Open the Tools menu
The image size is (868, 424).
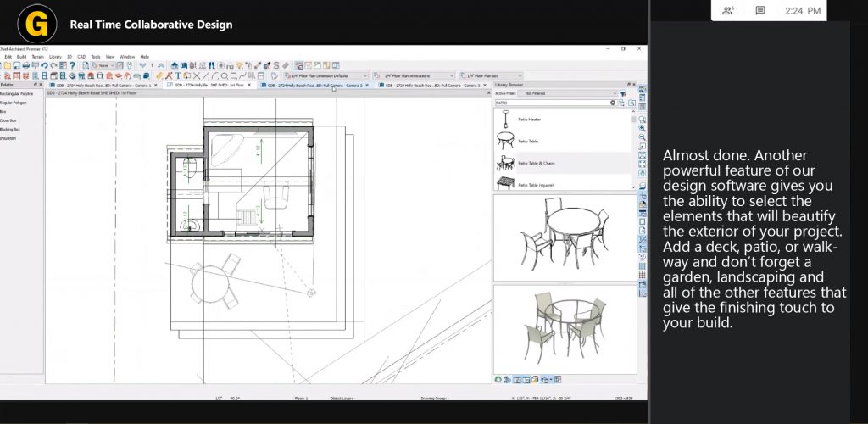(96, 57)
